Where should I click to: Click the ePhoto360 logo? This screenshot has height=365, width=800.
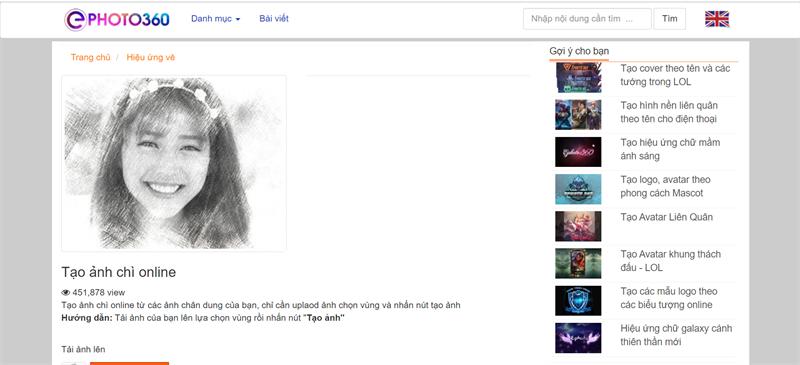pos(117,19)
